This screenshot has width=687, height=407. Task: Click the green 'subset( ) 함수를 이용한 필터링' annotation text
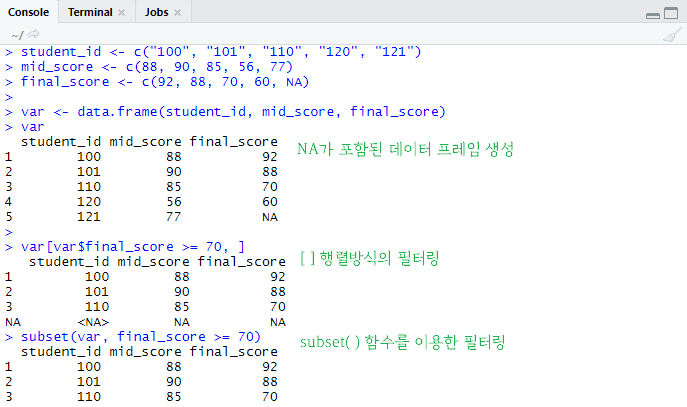pyautogui.click(x=403, y=342)
